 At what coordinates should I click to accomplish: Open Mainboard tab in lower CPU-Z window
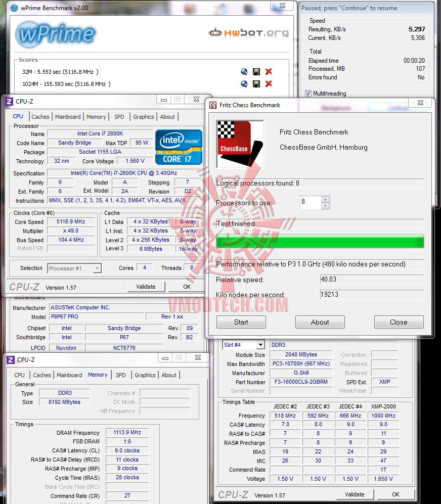pyautogui.click(x=69, y=375)
